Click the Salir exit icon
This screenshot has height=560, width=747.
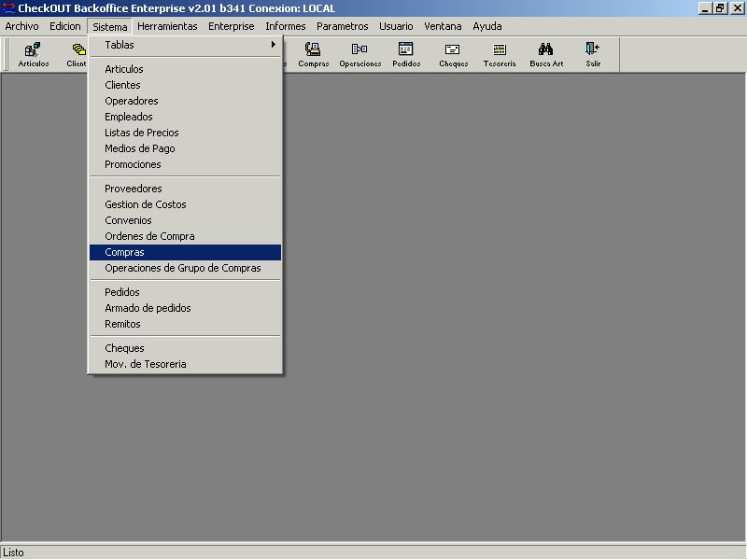click(x=593, y=54)
